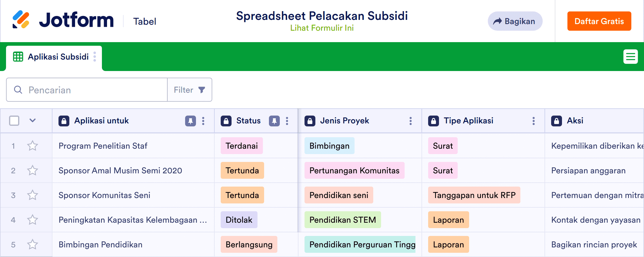Open Aplikasi Subsidi tab options dots
644x257 pixels.
coord(95,57)
